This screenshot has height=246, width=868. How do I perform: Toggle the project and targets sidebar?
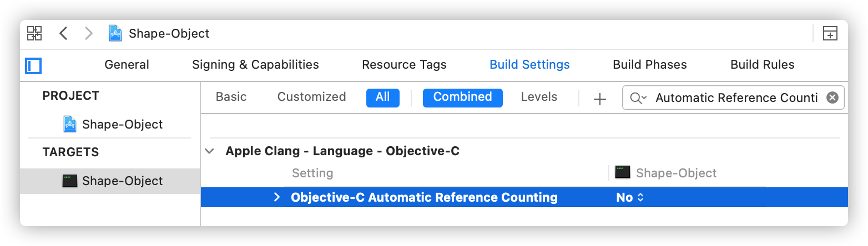pos(33,66)
